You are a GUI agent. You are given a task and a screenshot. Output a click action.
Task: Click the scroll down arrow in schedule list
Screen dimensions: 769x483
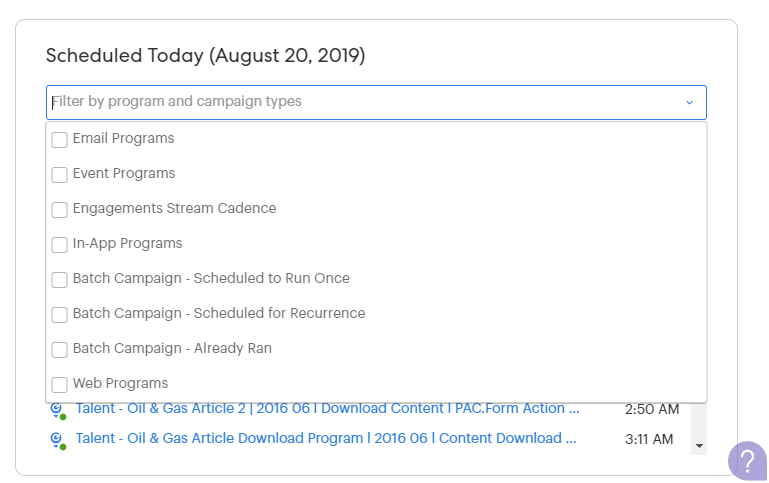click(699, 446)
